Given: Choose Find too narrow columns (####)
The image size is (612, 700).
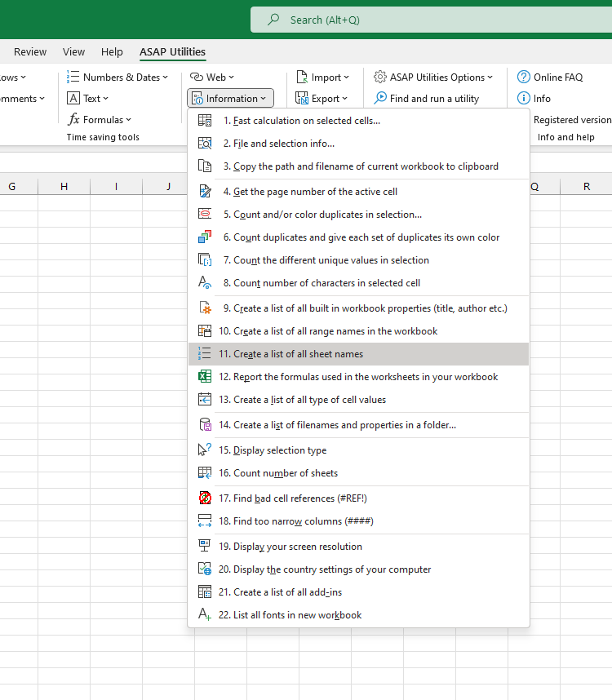Looking at the screenshot, I should [x=358, y=521].
